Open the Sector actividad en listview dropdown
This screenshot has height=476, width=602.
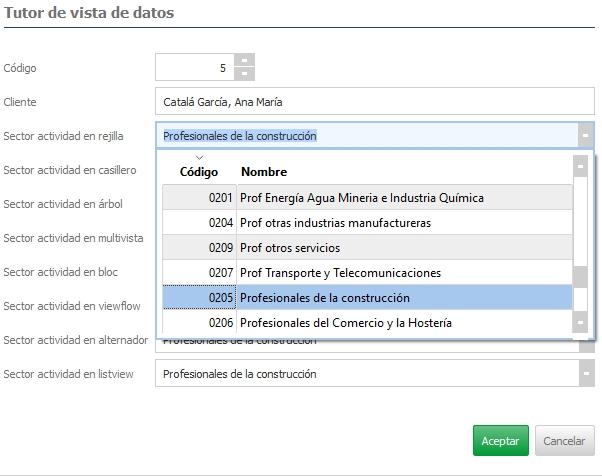(x=585, y=374)
